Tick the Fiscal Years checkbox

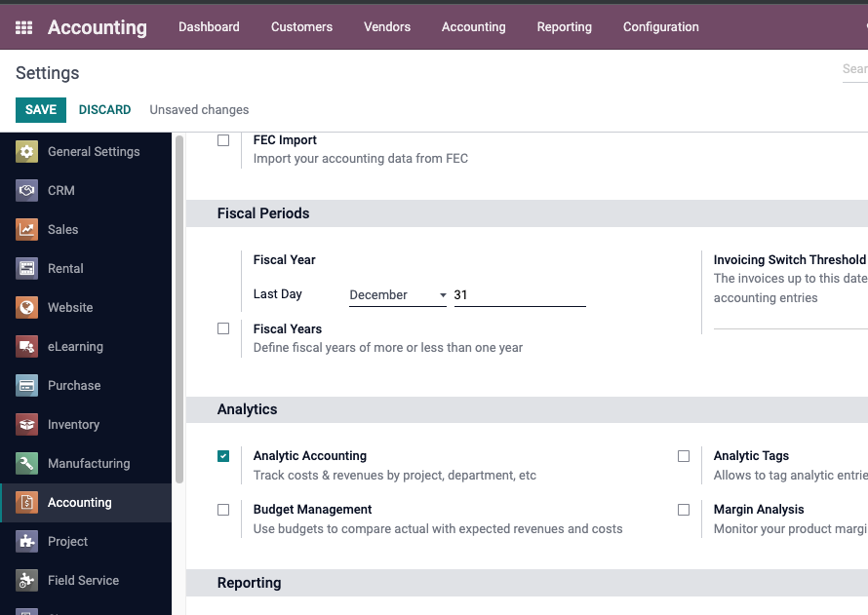(x=223, y=329)
